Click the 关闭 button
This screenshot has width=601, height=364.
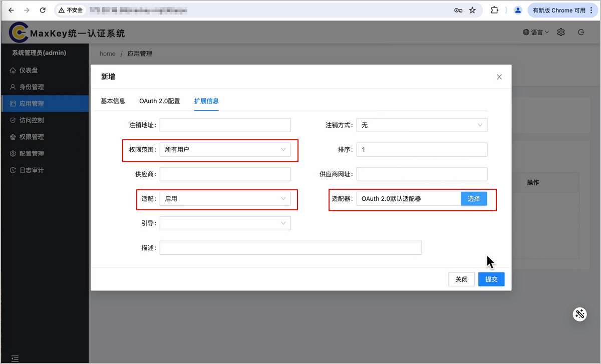click(461, 279)
